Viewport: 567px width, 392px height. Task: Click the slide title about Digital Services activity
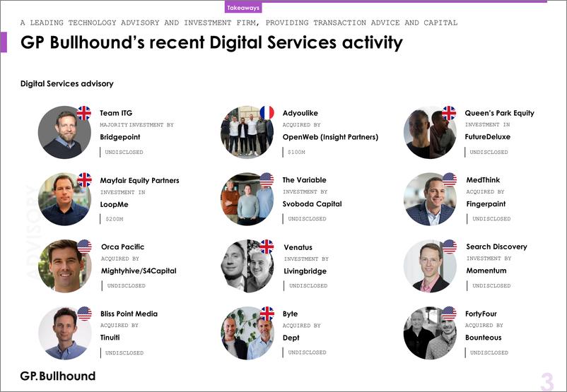[211, 42]
